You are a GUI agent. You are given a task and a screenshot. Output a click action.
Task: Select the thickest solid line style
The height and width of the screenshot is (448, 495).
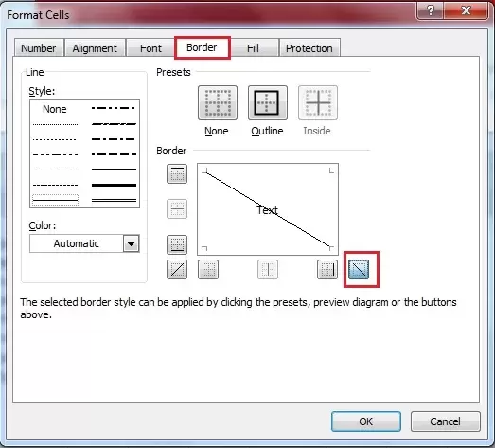coord(114,185)
